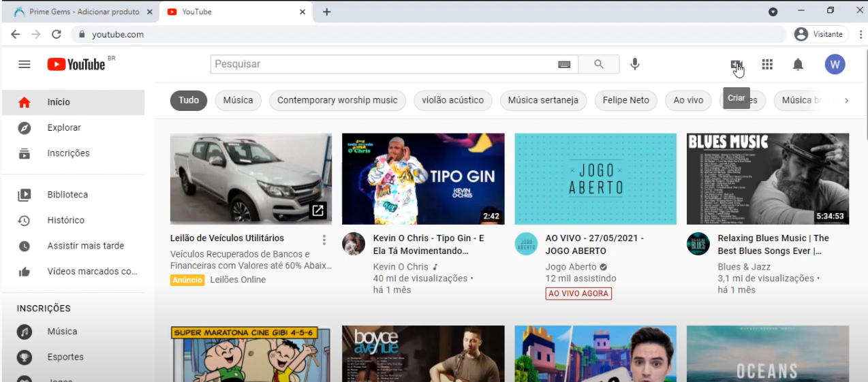Open the Oceans video thumbnail

768,353
